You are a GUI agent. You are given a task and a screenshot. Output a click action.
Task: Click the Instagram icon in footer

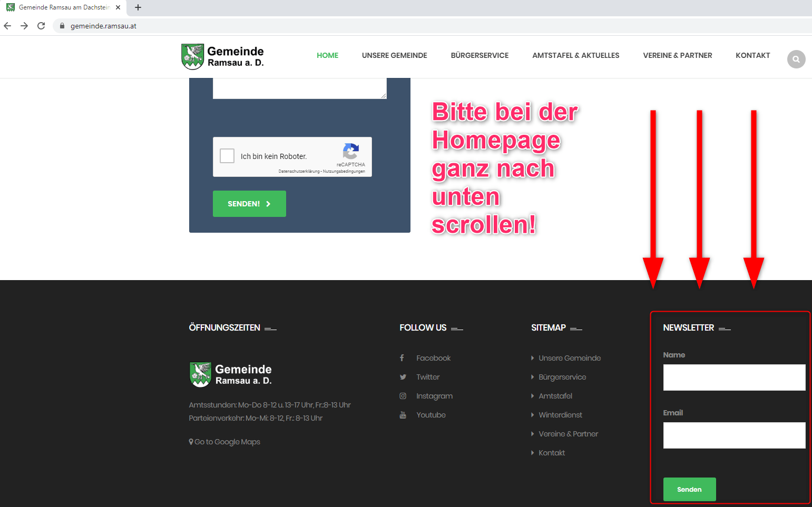click(403, 396)
